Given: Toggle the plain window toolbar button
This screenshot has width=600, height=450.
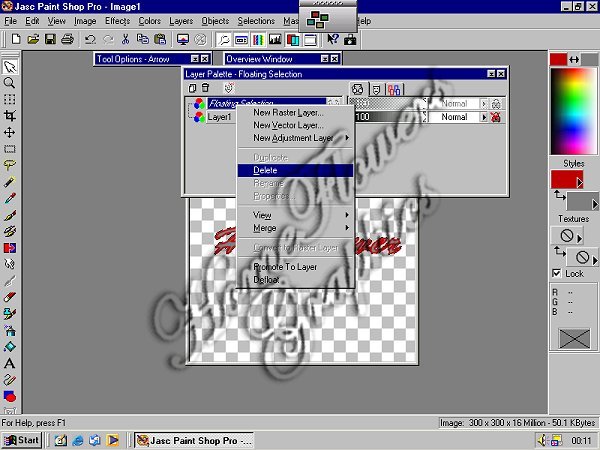Looking at the screenshot, I should 310,39.
